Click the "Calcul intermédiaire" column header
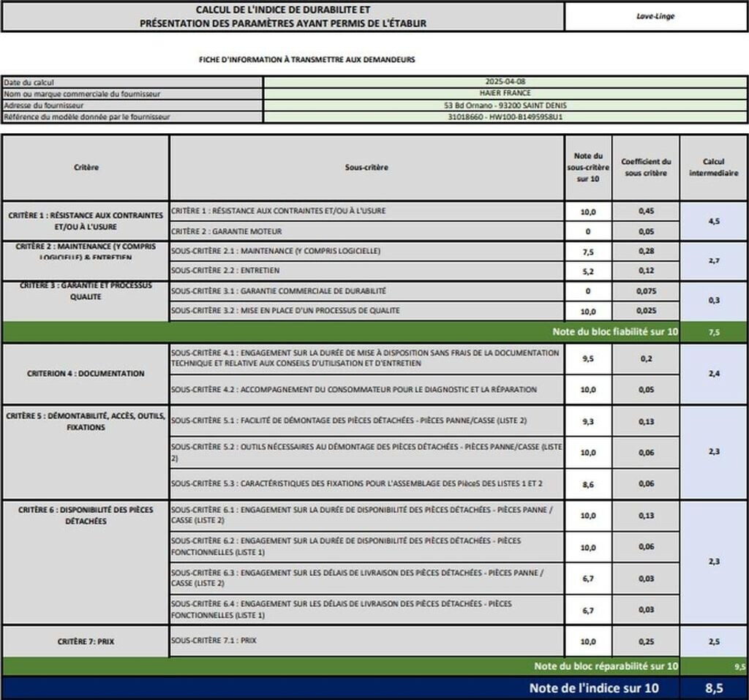This screenshot has width=749, height=700. 713,168
